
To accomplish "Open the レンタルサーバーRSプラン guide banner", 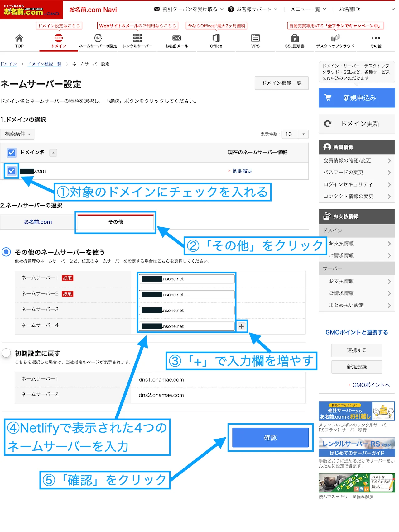I will click(x=357, y=447).
